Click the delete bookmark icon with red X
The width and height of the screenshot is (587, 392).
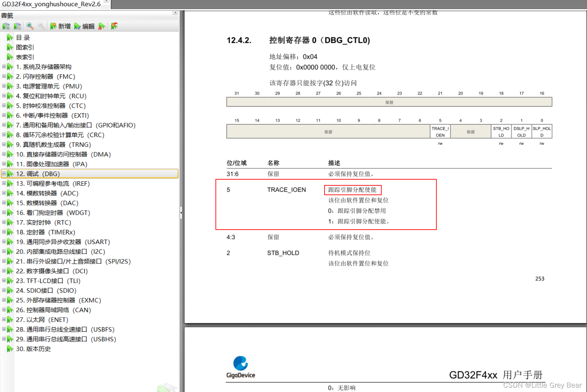point(101,26)
